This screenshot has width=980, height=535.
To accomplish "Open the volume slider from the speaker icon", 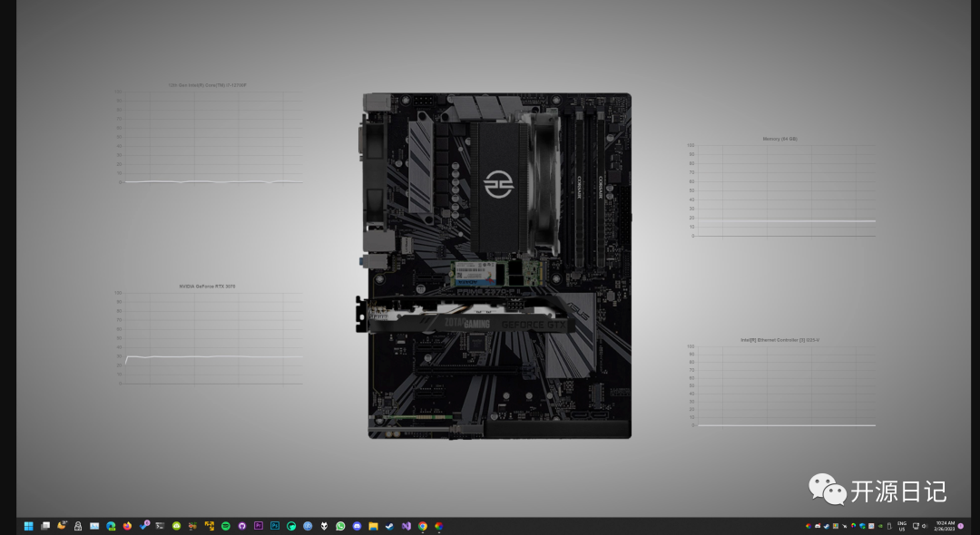I will (x=925, y=525).
